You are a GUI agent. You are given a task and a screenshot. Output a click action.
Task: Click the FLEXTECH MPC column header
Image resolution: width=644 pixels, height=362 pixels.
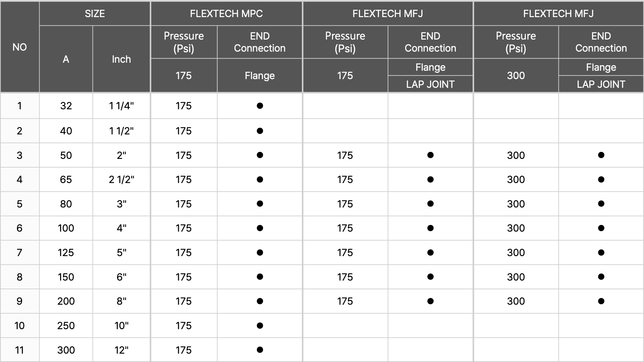(226, 13)
